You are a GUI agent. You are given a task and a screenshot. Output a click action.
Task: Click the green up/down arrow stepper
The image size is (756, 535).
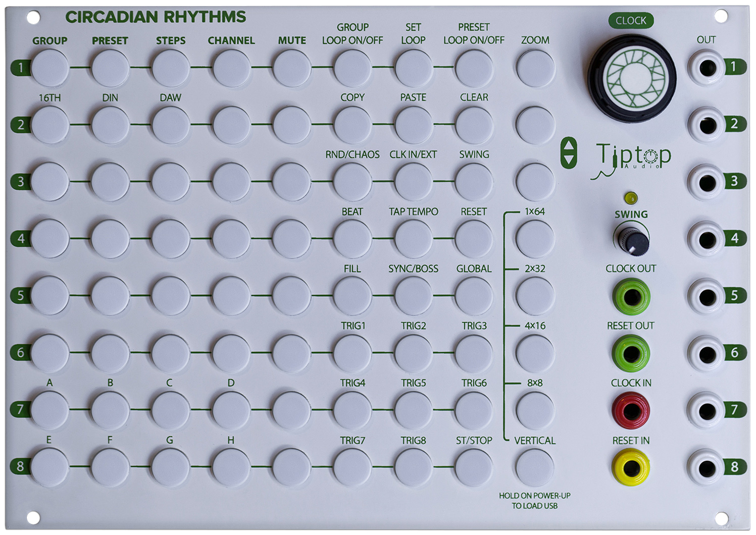569,153
